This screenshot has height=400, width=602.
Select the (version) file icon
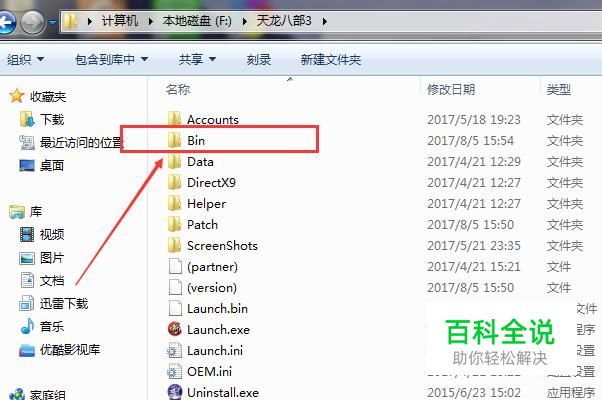coord(175,288)
